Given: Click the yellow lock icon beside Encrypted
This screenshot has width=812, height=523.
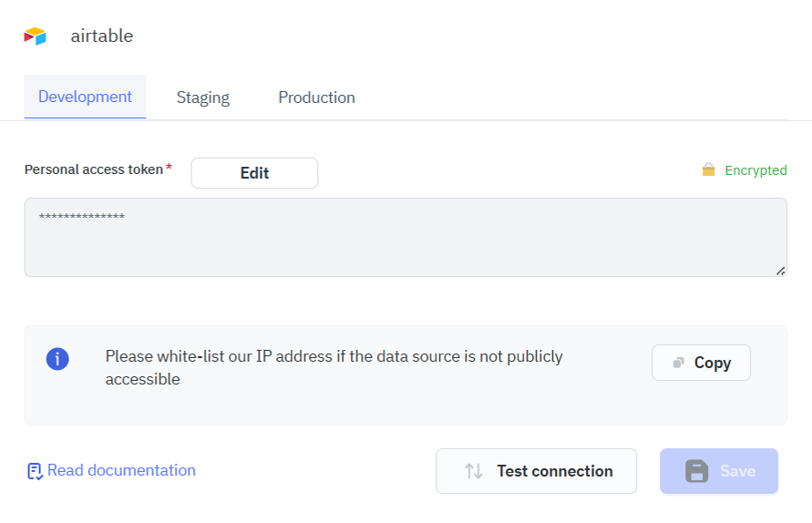Looking at the screenshot, I should 708,170.
